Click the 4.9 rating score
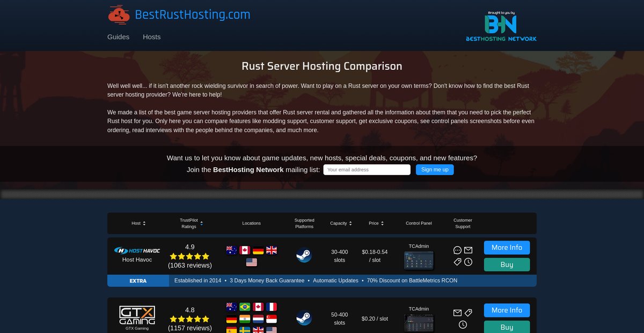This screenshot has height=333, width=644. coord(190,247)
